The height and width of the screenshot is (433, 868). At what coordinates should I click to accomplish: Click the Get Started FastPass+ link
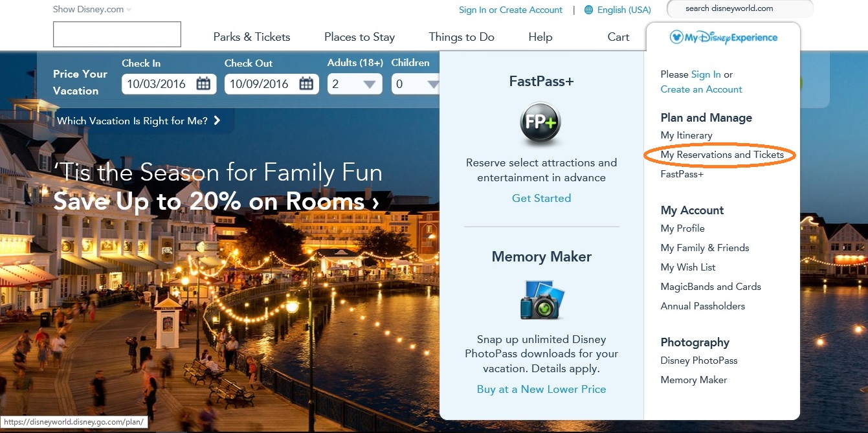(x=541, y=198)
